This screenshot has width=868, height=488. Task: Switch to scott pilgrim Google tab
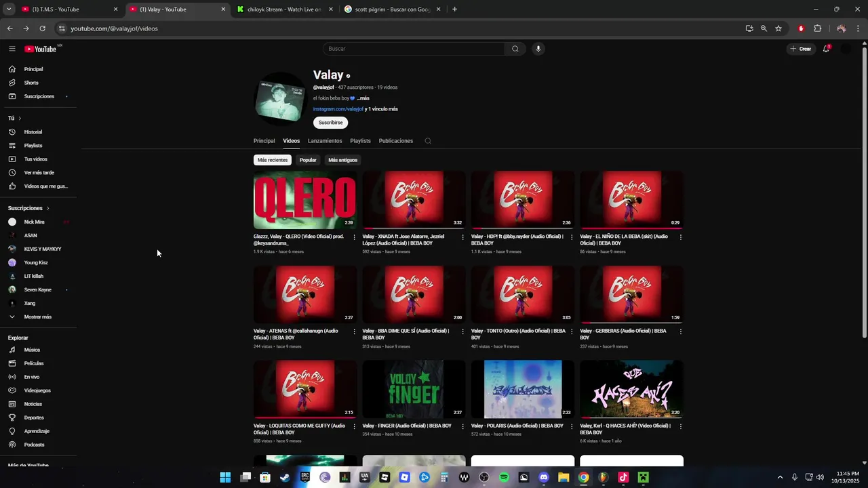click(x=392, y=9)
